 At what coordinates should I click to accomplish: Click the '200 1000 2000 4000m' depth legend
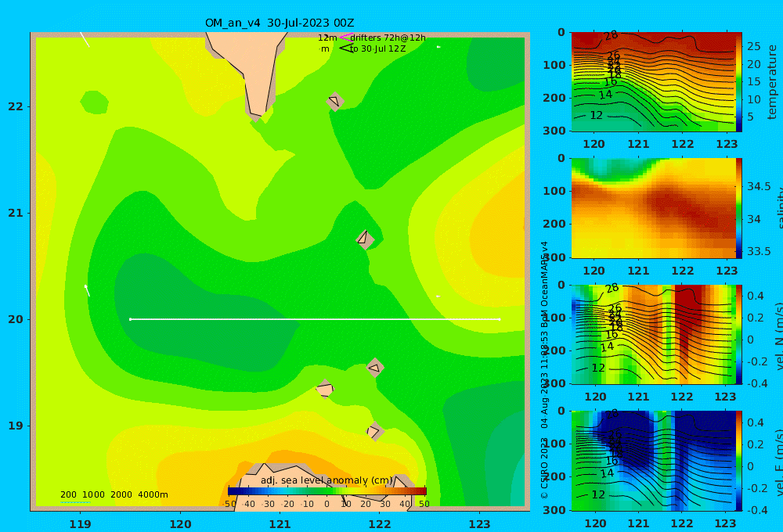(x=114, y=494)
